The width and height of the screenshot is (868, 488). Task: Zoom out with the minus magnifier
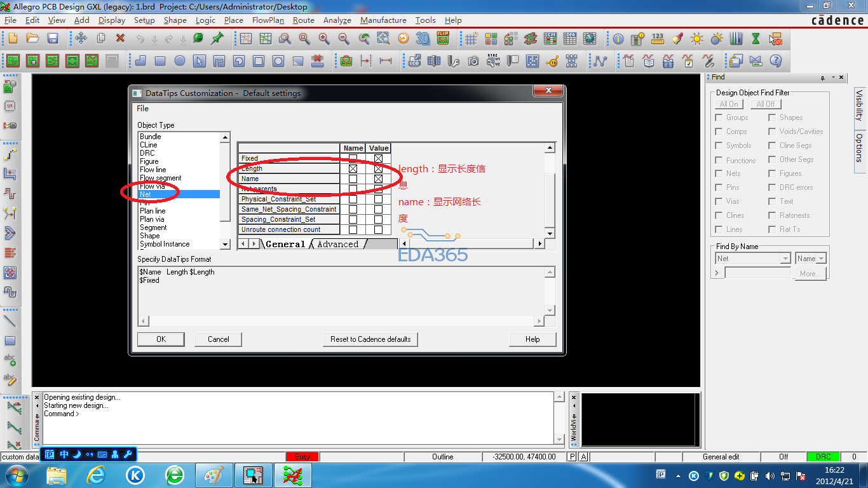click(344, 39)
